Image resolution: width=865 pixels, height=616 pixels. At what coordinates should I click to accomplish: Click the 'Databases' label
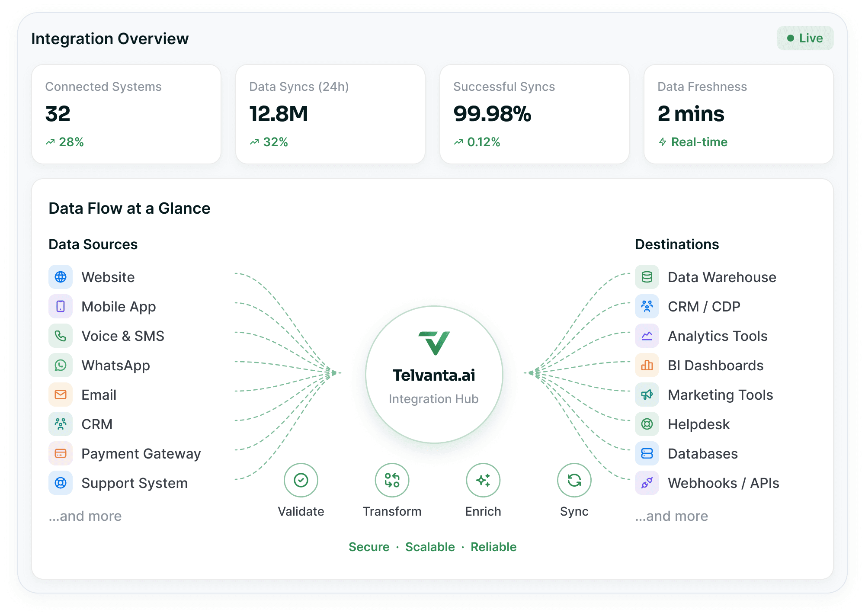pyautogui.click(x=703, y=454)
